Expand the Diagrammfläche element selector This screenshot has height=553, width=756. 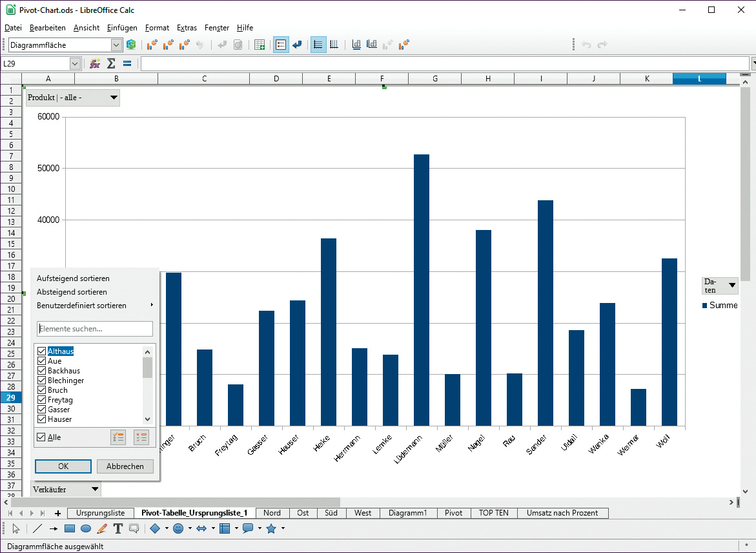116,45
